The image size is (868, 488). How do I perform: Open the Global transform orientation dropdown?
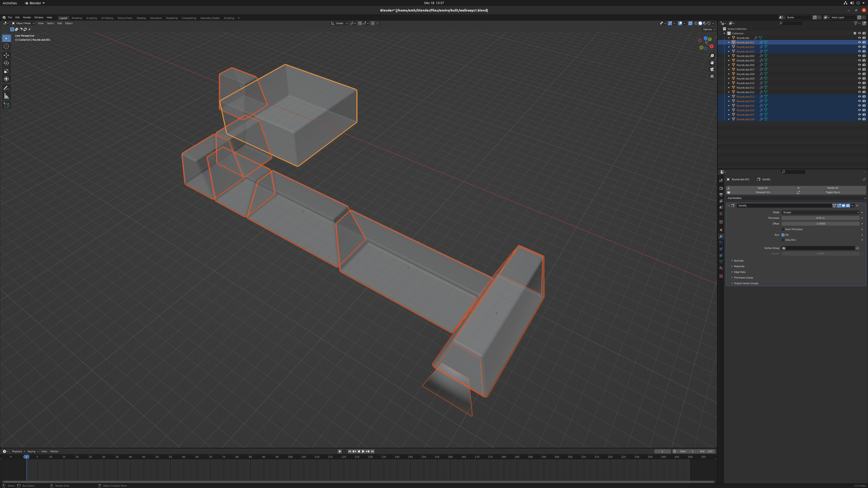[x=339, y=23]
